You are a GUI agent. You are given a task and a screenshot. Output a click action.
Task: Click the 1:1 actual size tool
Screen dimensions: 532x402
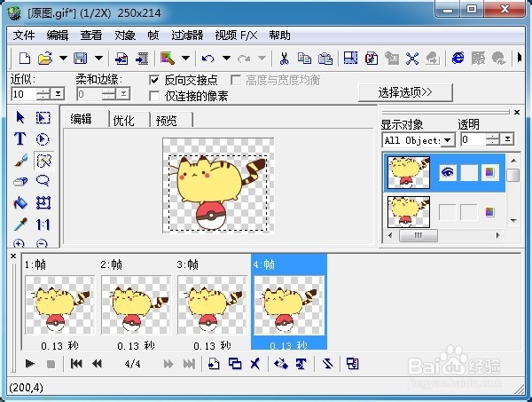point(43,225)
